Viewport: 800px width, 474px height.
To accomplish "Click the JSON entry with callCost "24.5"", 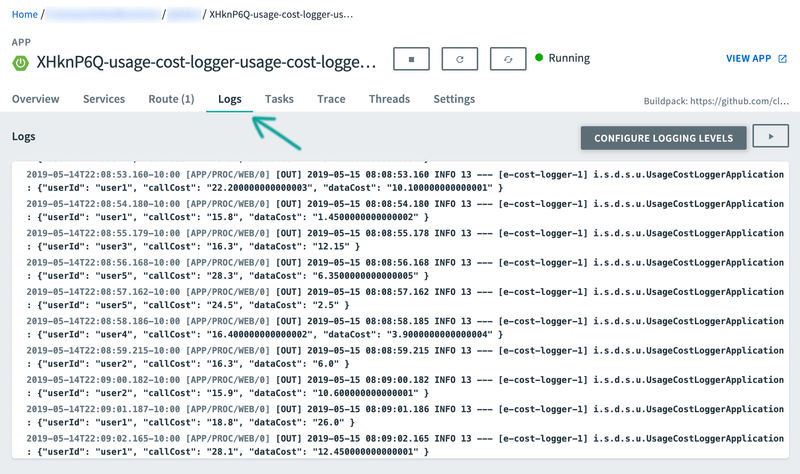I will [x=188, y=305].
